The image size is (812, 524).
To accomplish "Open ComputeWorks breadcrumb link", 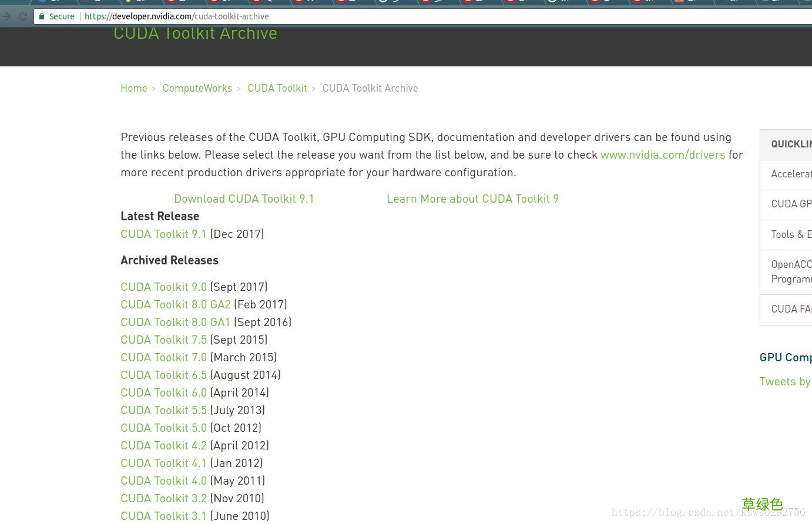I will click(x=197, y=88).
